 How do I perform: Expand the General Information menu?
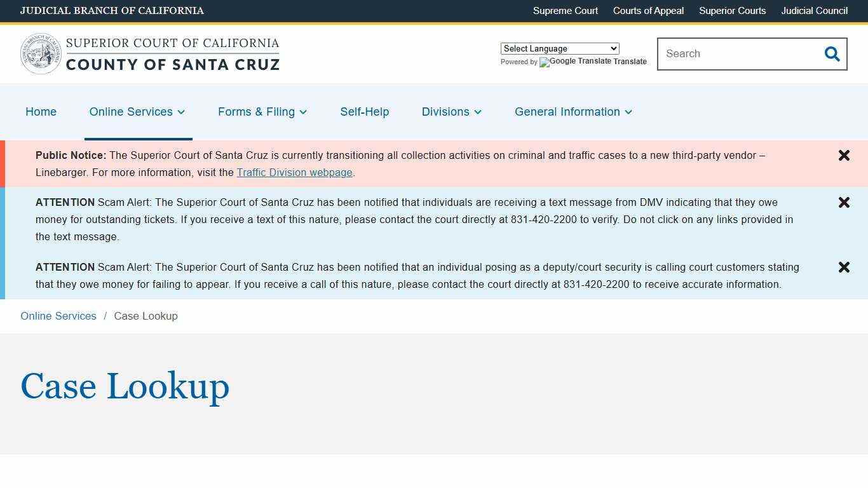567,112
